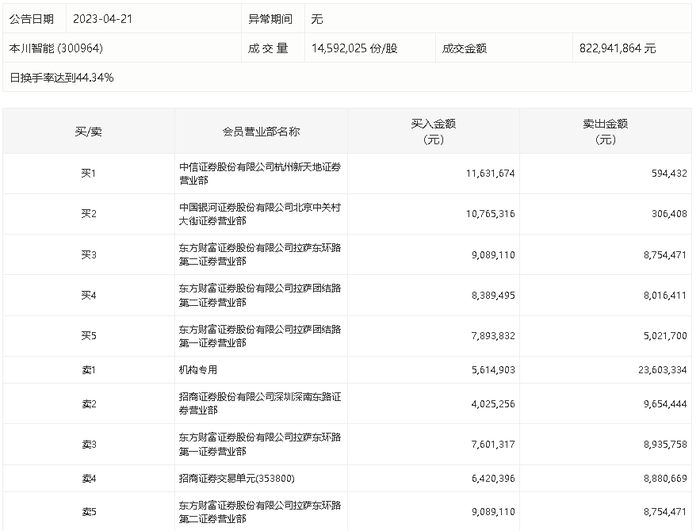This screenshot has height=531, width=700.
Task: Click the 买/卖 column header
Action: pos(88,132)
